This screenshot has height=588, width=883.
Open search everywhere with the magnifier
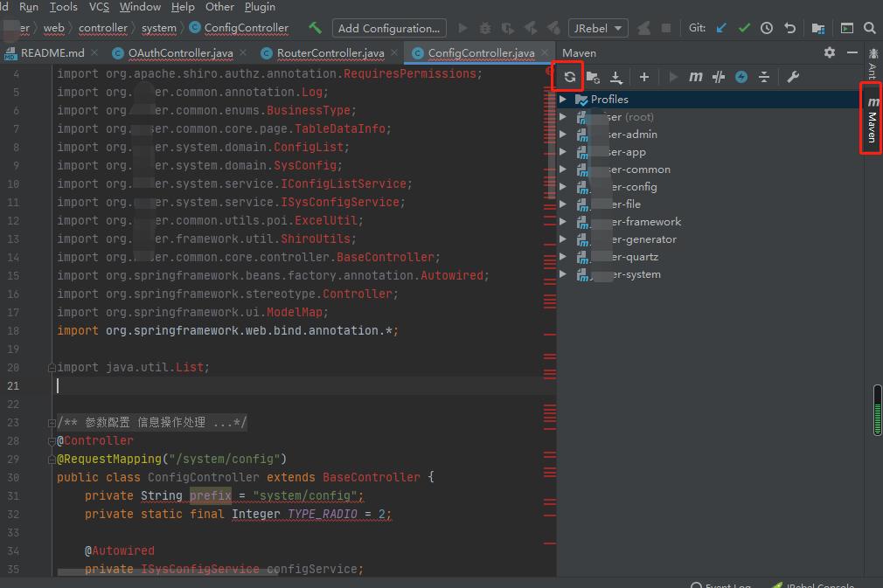pyautogui.click(x=870, y=28)
